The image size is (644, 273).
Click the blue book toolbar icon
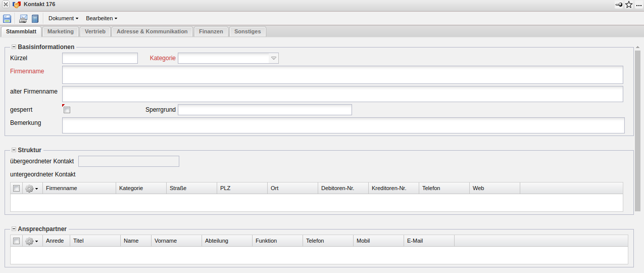[35, 19]
